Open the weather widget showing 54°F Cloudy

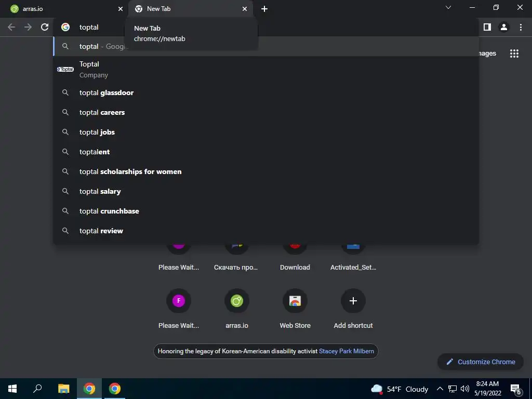(x=400, y=389)
